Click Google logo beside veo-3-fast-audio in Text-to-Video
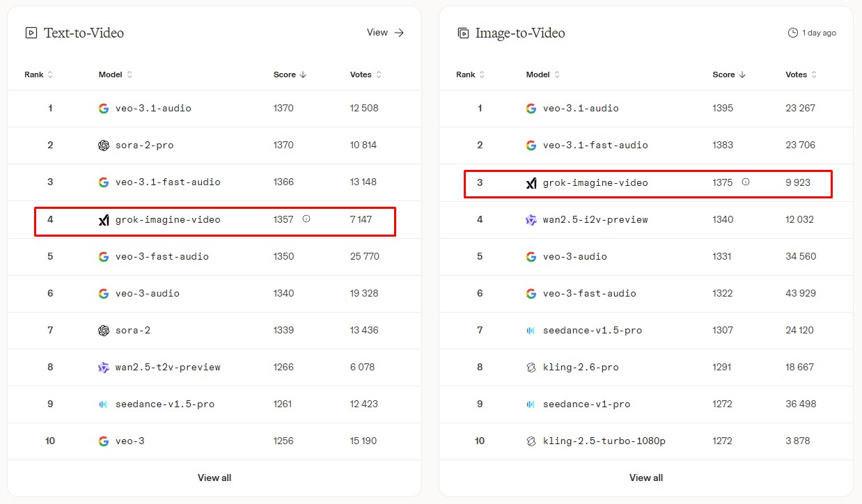The width and height of the screenshot is (862, 504). pos(104,257)
